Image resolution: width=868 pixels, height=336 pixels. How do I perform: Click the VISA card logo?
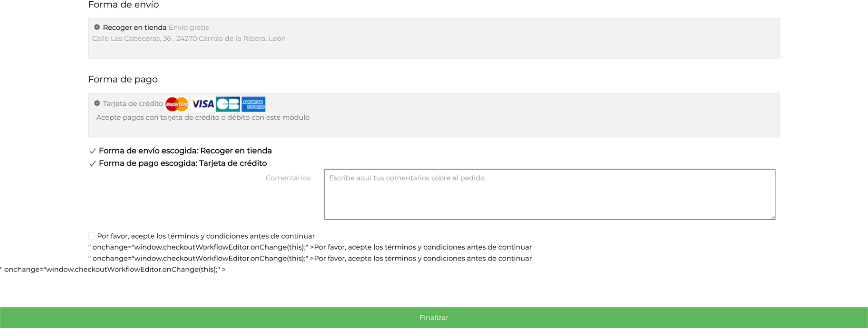[203, 104]
